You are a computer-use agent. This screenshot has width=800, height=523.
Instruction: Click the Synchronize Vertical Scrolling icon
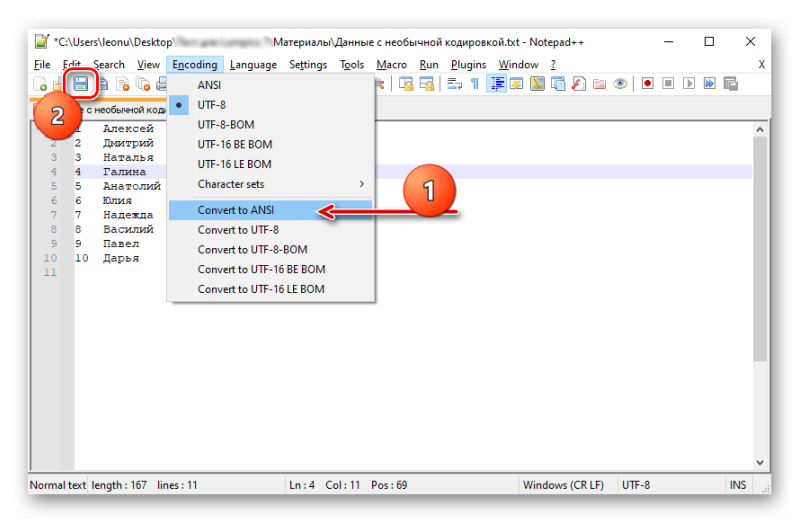[x=406, y=84]
